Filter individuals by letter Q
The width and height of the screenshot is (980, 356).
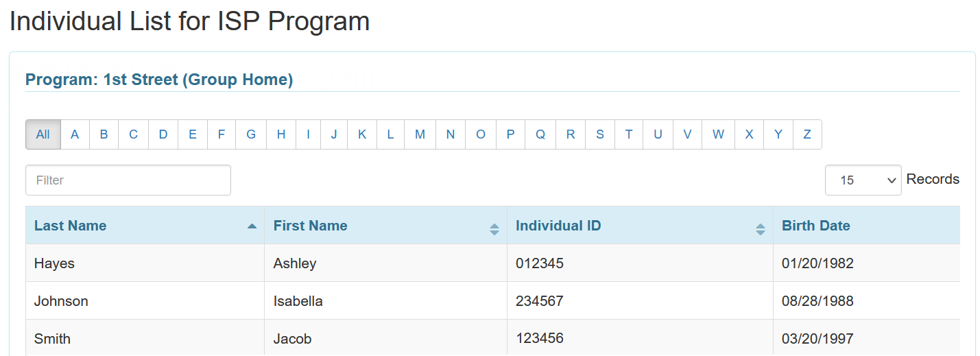point(540,134)
